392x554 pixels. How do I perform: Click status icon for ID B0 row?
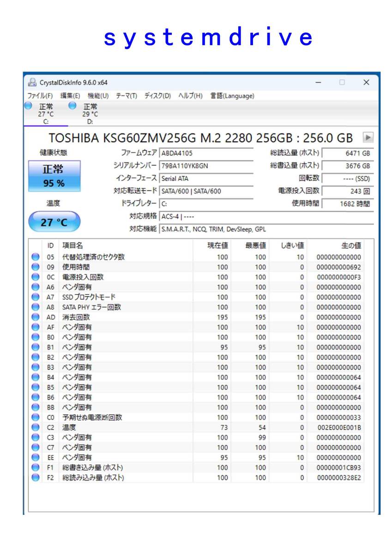click(35, 337)
